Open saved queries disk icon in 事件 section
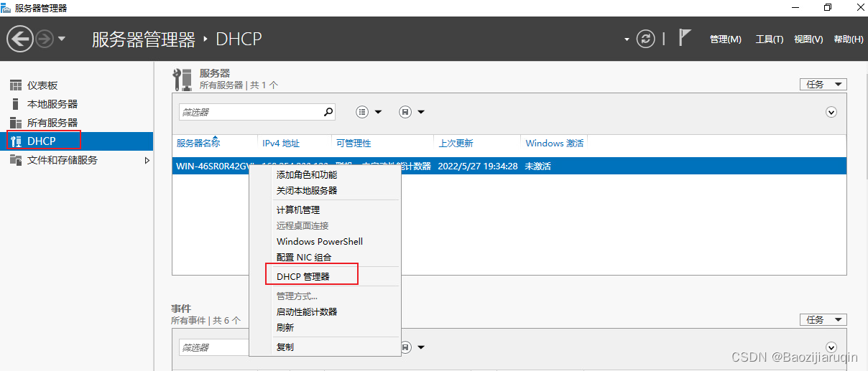This screenshot has width=868, height=371. tap(405, 347)
